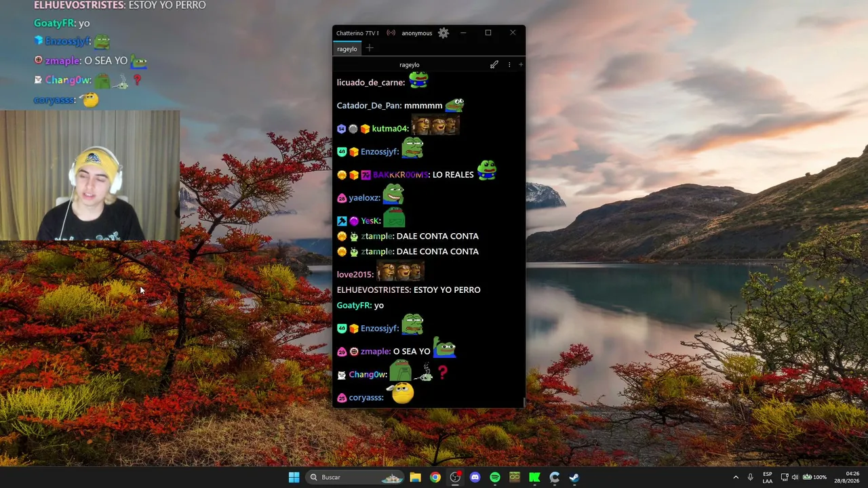Click ELHUEVOSTRISTES name in Chatterino window
This screenshot has width=868, height=488.
373,290
